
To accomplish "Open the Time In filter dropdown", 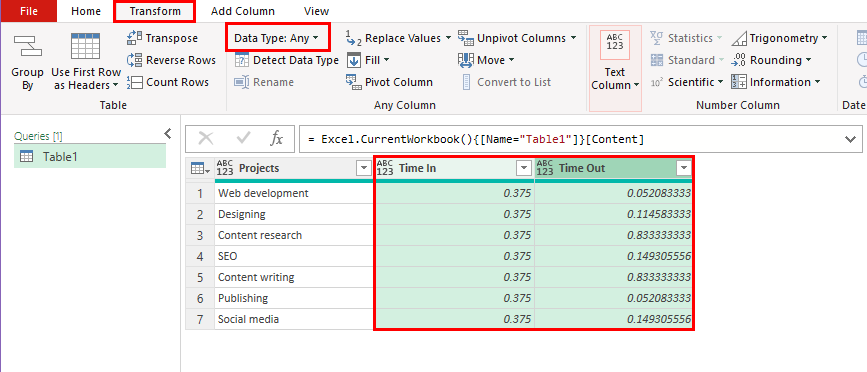I will tap(523, 169).
